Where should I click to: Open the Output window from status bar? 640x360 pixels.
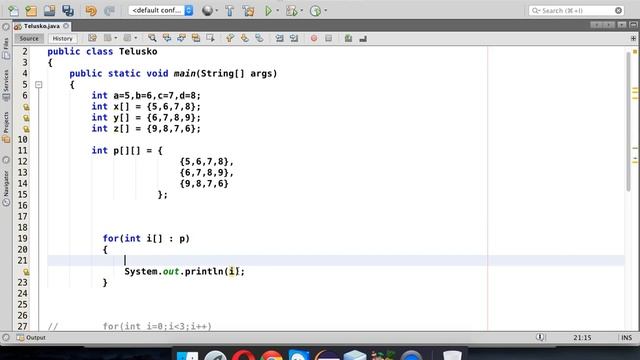coord(31,338)
